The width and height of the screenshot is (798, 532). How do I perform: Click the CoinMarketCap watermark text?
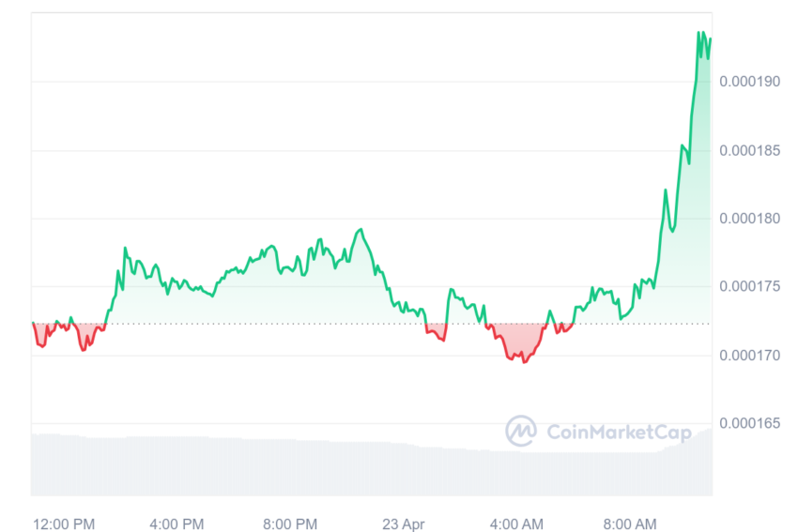pyautogui.click(x=619, y=433)
